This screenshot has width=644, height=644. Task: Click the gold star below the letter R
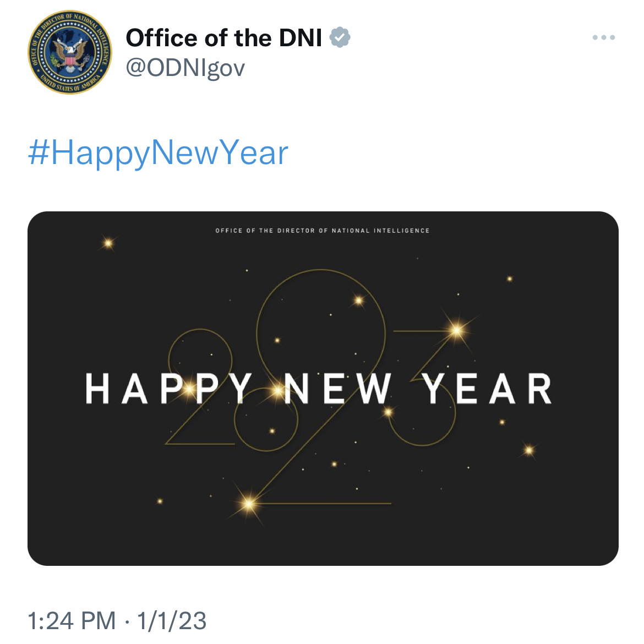tap(529, 450)
